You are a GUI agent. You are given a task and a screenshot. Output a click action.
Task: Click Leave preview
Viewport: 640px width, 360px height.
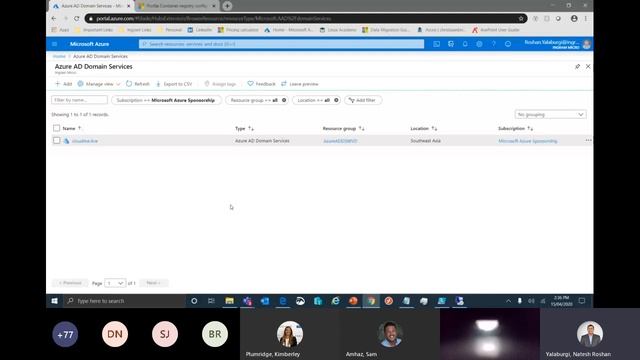[300, 84]
